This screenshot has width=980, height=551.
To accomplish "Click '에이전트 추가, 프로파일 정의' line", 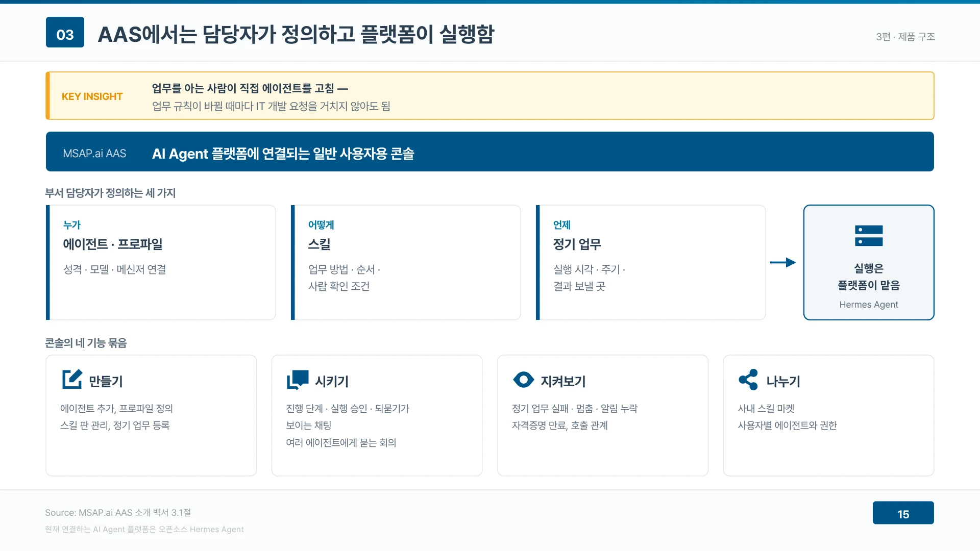I will 117,409.
